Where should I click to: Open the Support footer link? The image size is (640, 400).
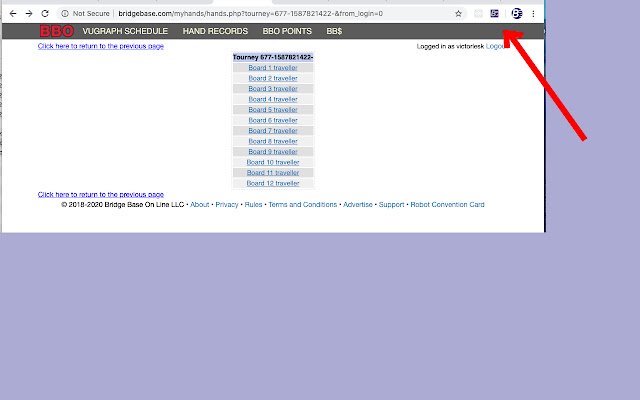click(x=391, y=204)
